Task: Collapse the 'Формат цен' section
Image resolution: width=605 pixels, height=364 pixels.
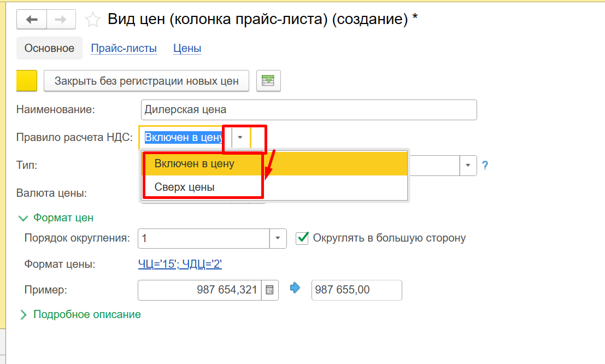Action: [x=23, y=218]
